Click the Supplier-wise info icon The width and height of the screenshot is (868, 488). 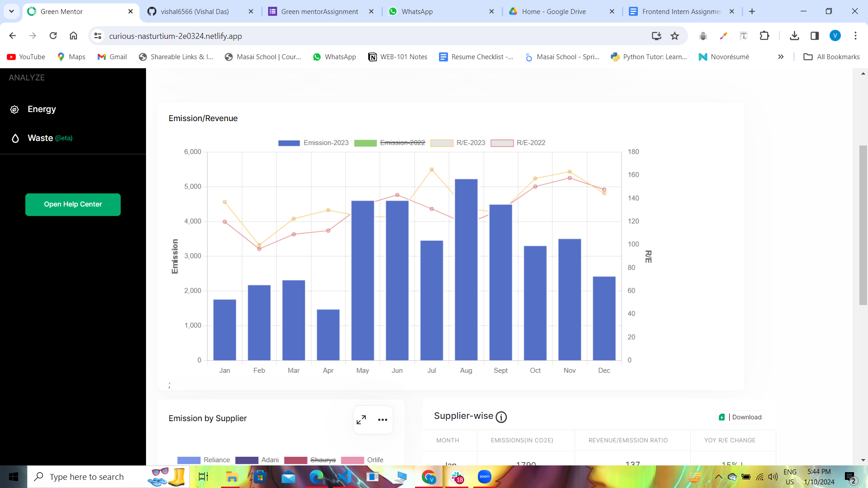coord(501,417)
